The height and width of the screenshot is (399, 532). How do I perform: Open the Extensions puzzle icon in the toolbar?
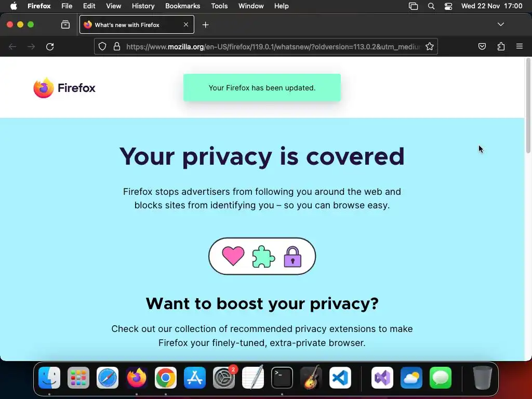[x=501, y=46]
